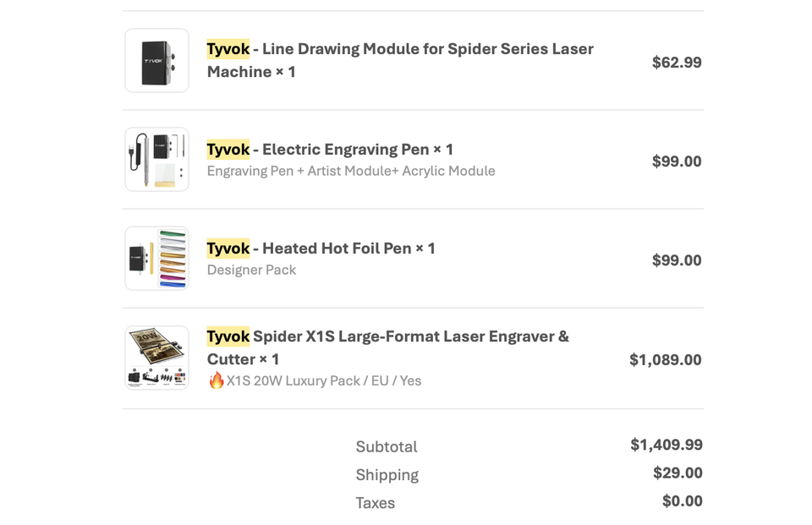This screenshot has height=525, width=812.
Task: Open the Line Drawing Module product thumbnail
Action: pos(157,61)
